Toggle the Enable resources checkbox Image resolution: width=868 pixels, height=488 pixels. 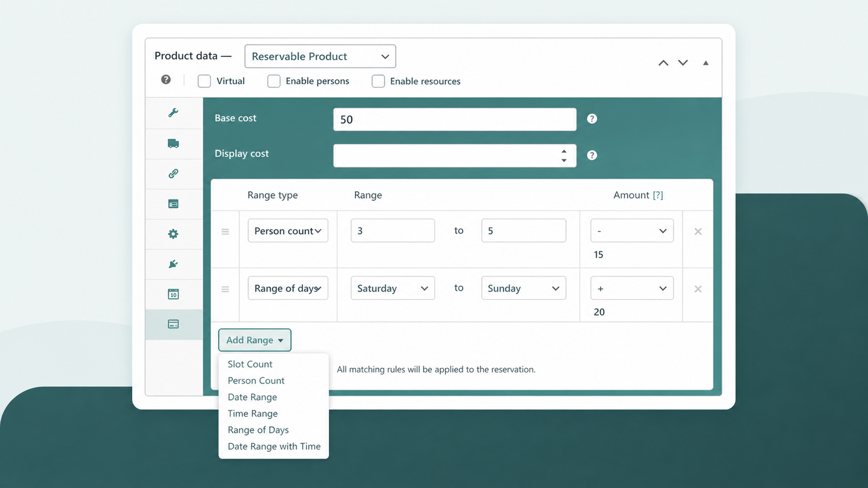click(x=378, y=81)
